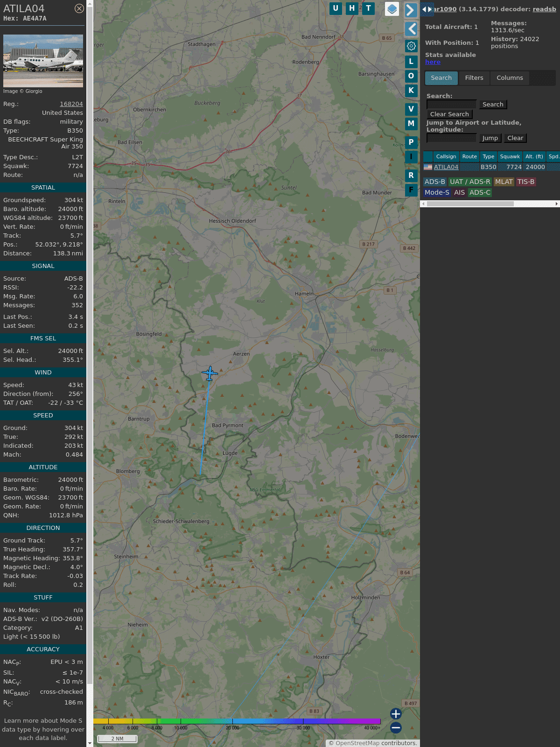Click the Search button next to field

[493, 105]
